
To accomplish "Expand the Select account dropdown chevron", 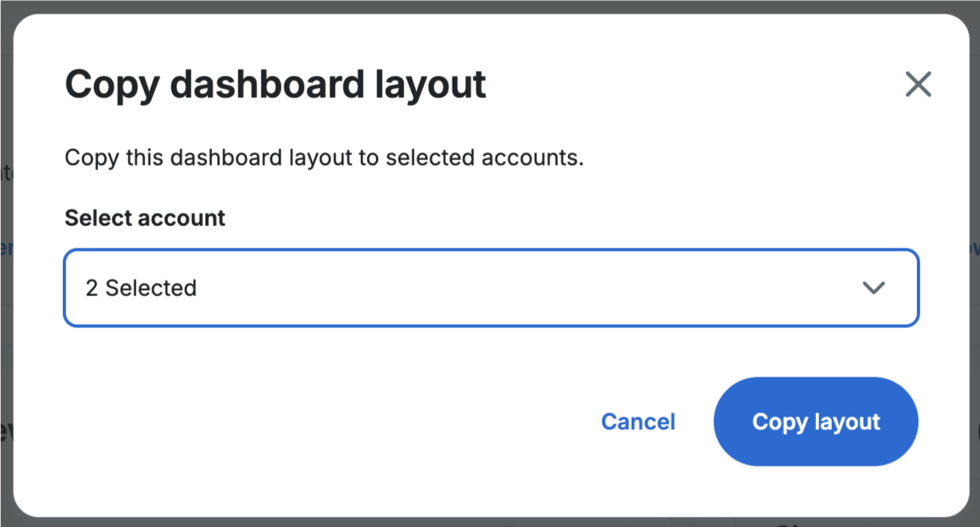I will pyautogui.click(x=874, y=287).
